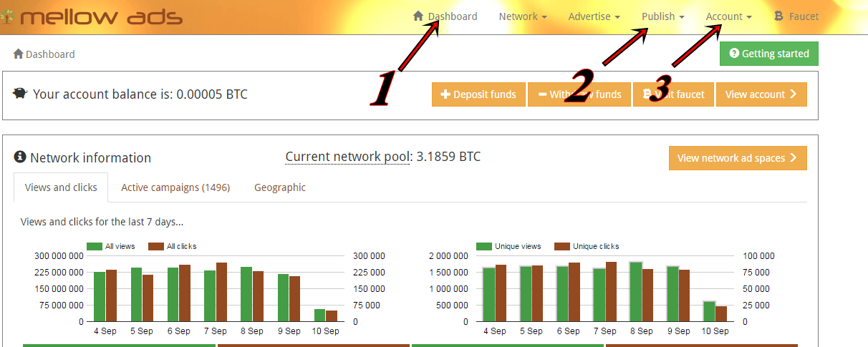This screenshot has height=347, width=868.
Task: Toggle the Unique clicks legend swatch
Action: click(562, 246)
